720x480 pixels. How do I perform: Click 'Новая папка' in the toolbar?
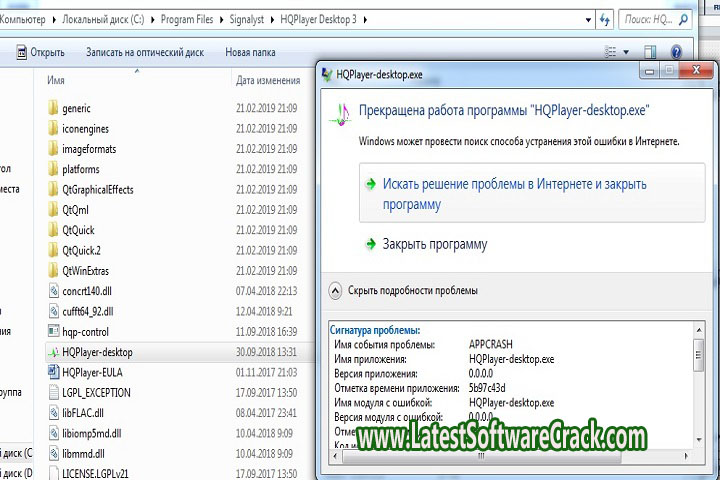click(250, 52)
